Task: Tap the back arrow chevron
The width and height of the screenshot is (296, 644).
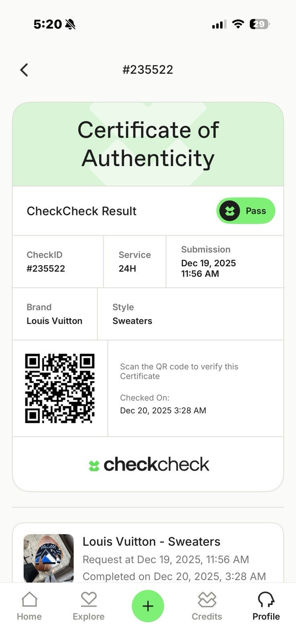Action: click(24, 70)
